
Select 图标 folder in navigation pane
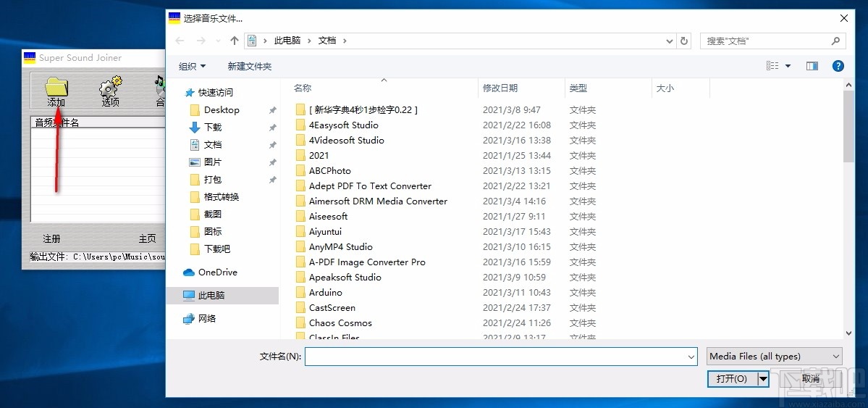tap(213, 232)
